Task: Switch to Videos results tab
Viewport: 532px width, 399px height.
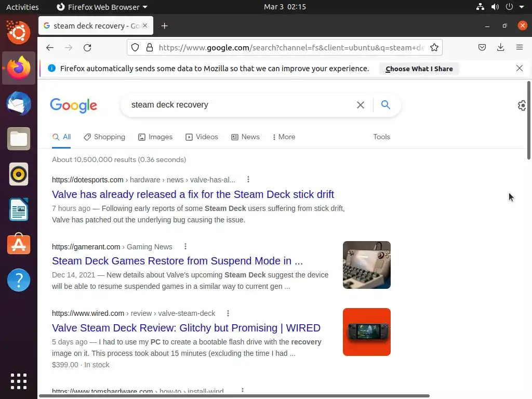Action: (202, 137)
